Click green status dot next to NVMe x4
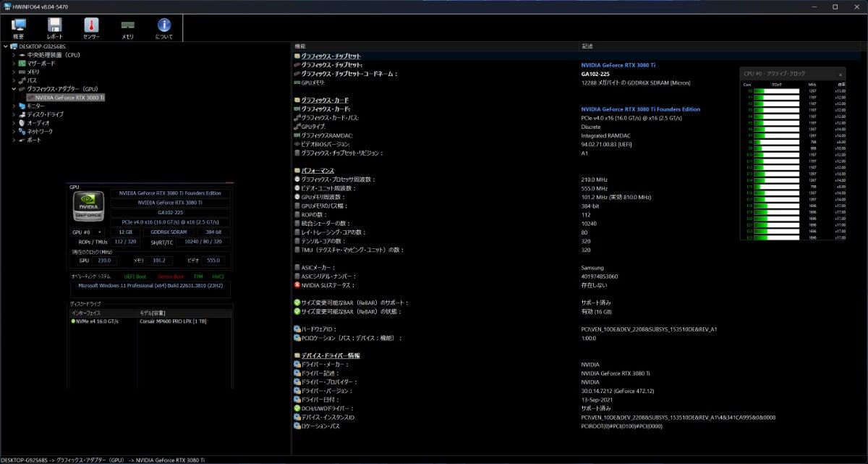The width and height of the screenshot is (868, 464). click(x=73, y=321)
